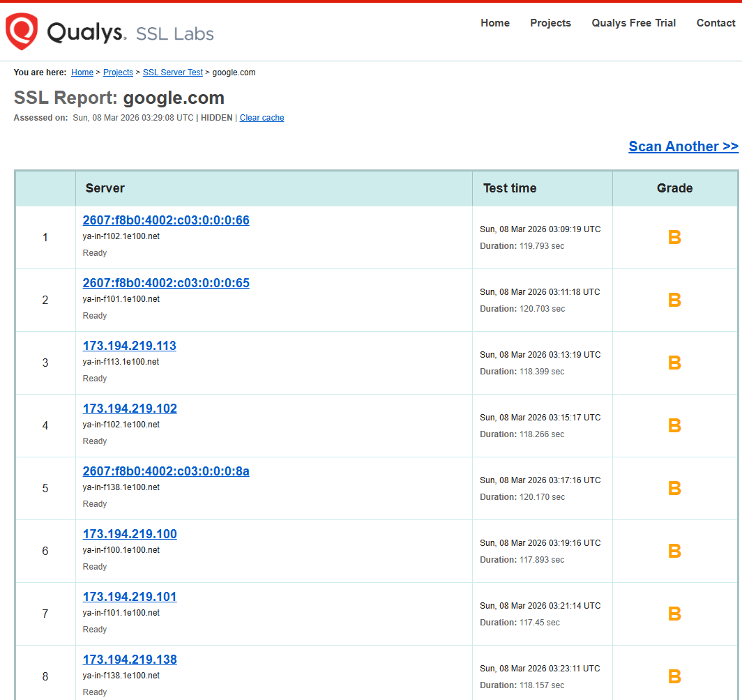The height and width of the screenshot is (700, 742).
Task: Click Home link in breadcrumb trail
Action: (x=82, y=73)
